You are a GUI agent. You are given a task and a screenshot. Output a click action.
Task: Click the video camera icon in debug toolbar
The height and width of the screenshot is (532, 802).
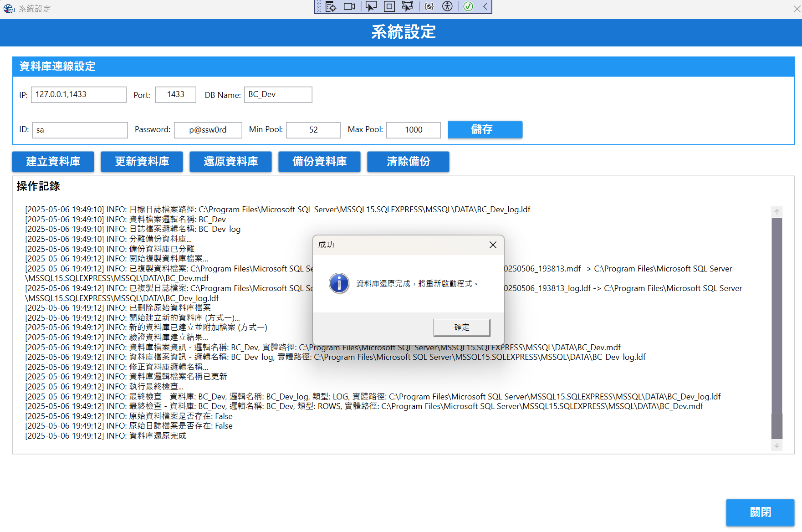point(349,6)
